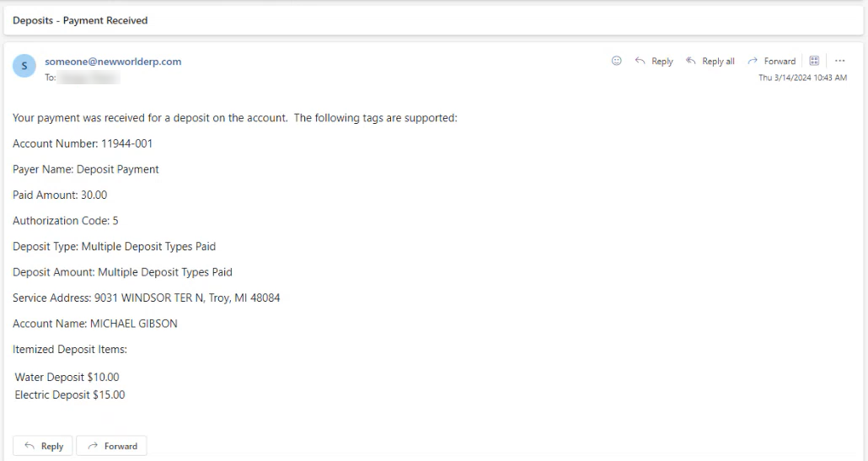
Task: React to the message with the smiley icon
Action: pos(616,61)
